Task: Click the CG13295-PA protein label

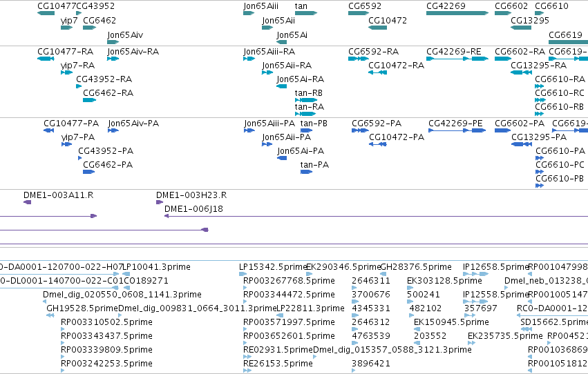Action: (x=539, y=137)
